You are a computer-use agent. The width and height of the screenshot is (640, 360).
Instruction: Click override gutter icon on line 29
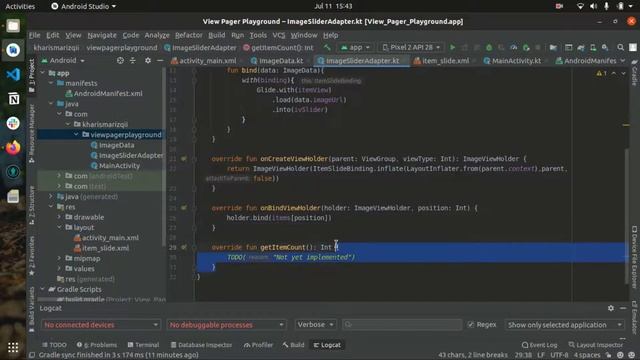pos(184,247)
